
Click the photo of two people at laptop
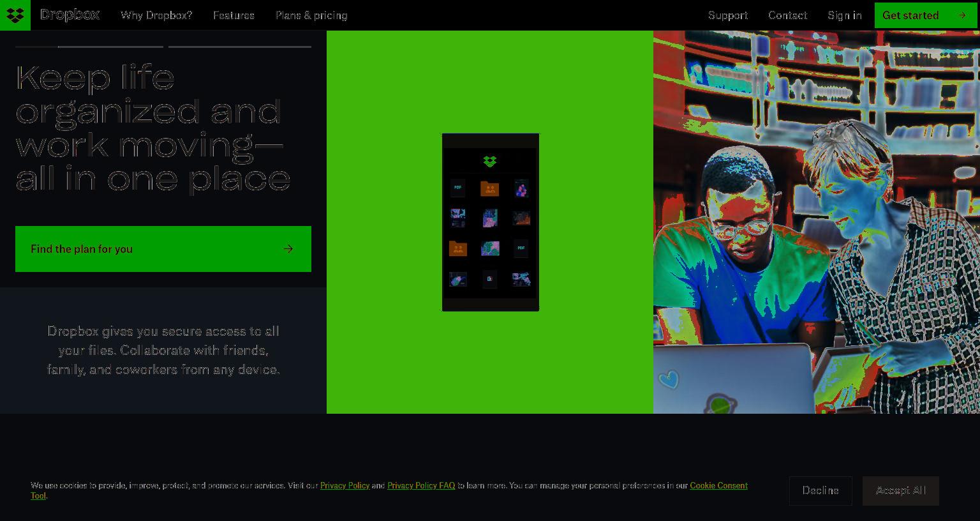(817, 222)
